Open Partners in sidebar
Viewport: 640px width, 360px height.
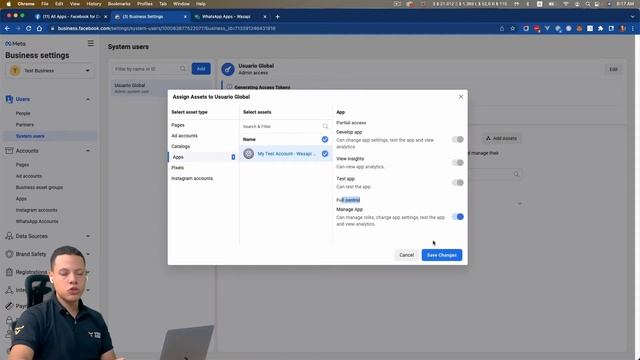tap(25, 125)
